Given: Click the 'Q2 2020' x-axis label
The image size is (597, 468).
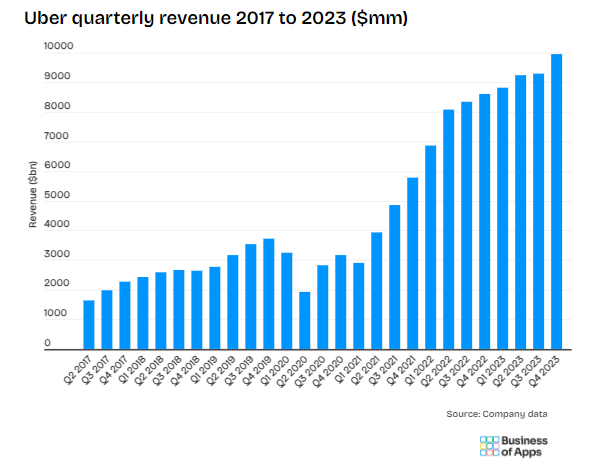Looking at the screenshot, I should point(293,372).
